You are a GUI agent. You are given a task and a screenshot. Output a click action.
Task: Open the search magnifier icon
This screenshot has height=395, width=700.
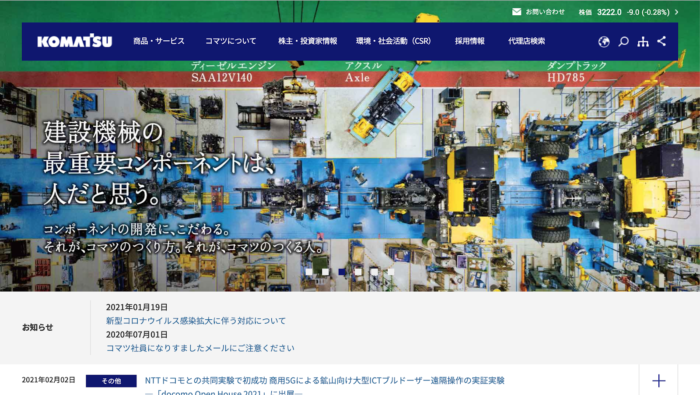(x=623, y=42)
